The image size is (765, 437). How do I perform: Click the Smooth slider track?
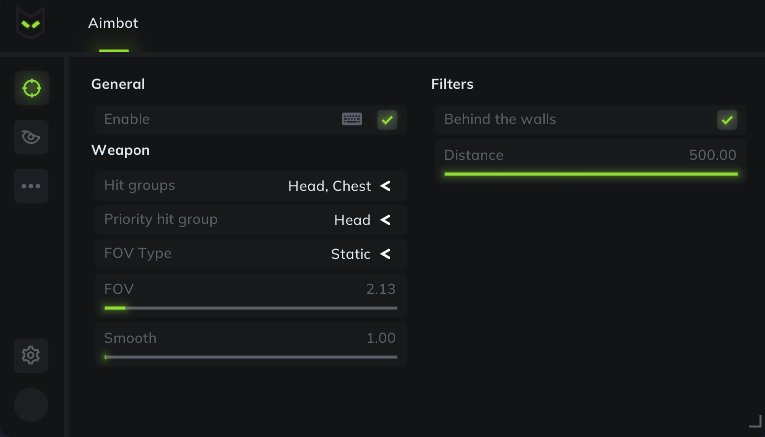250,357
